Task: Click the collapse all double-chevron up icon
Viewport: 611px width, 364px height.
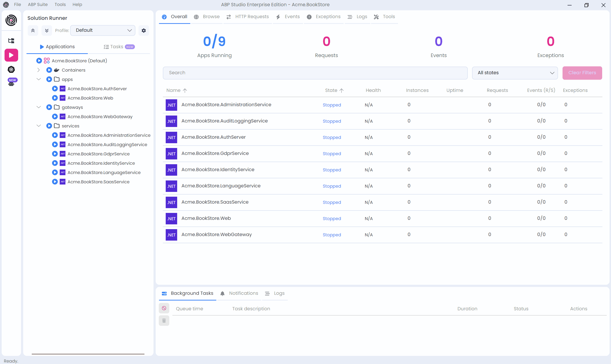Action: (x=33, y=30)
